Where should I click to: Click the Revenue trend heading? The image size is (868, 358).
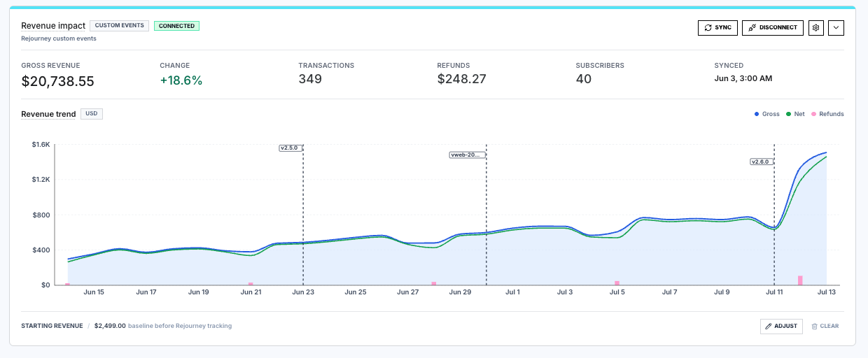click(48, 114)
